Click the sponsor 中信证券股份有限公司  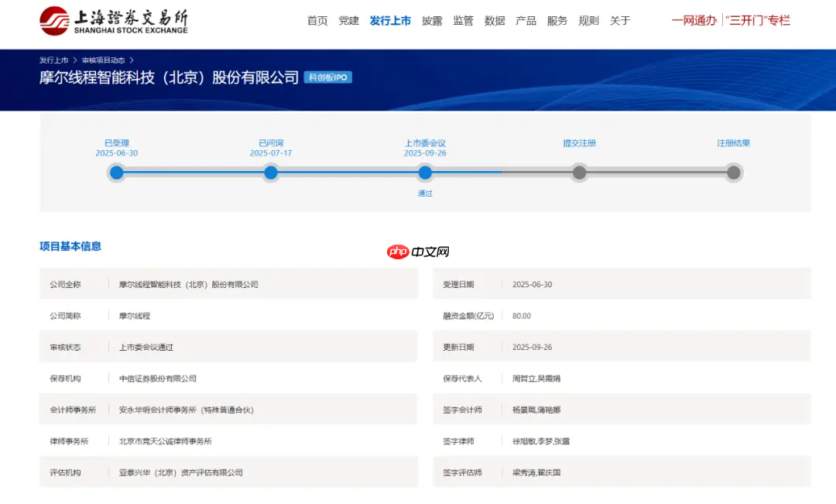158,379
